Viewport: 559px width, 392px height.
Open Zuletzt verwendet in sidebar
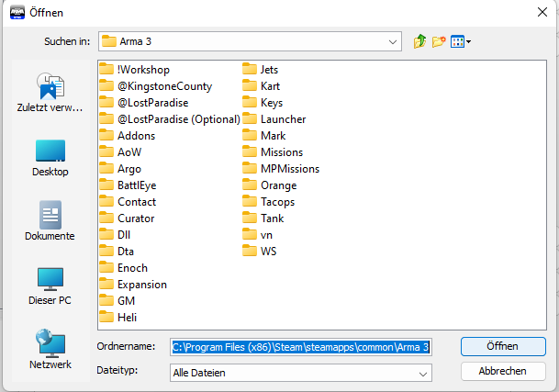[x=50, y=93]
